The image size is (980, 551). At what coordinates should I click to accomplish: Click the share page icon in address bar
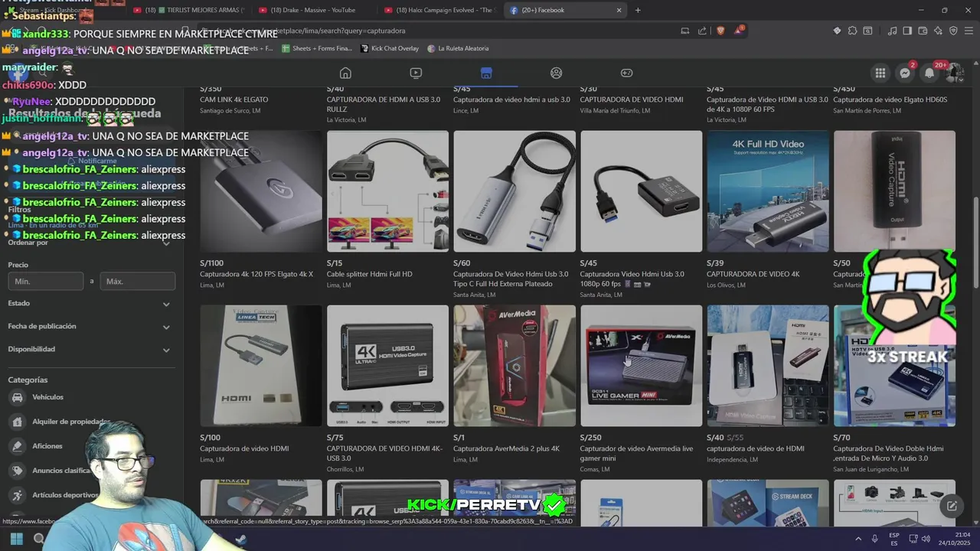click(x=702, y=31)
